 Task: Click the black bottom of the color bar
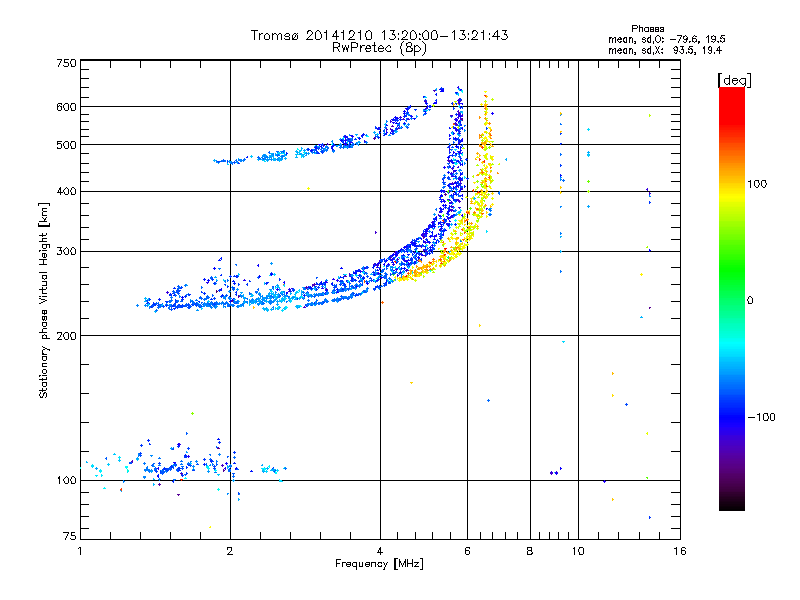click(732, 503)
